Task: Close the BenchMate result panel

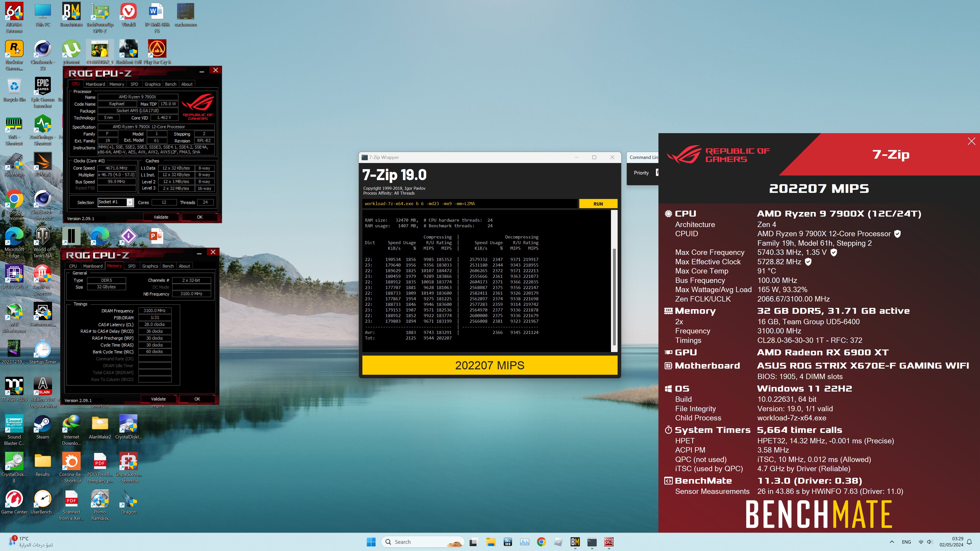Action: pos(971,141)
